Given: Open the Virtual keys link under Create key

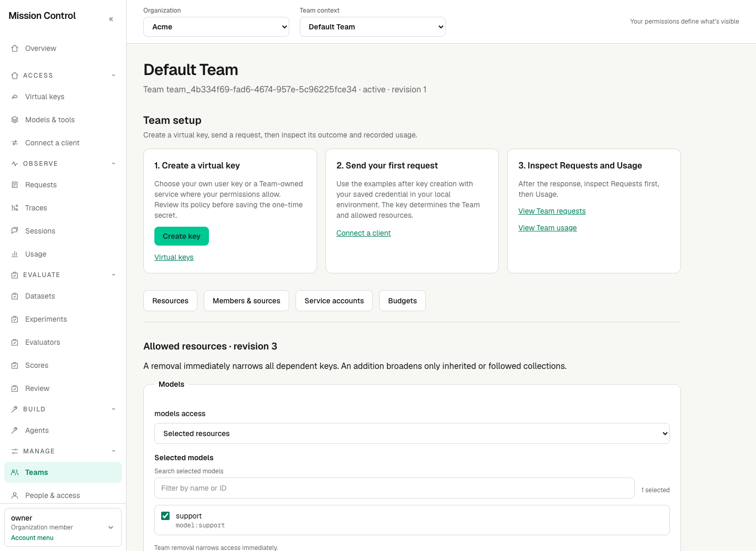Looking at the screenshot, I should click(174, 257).
